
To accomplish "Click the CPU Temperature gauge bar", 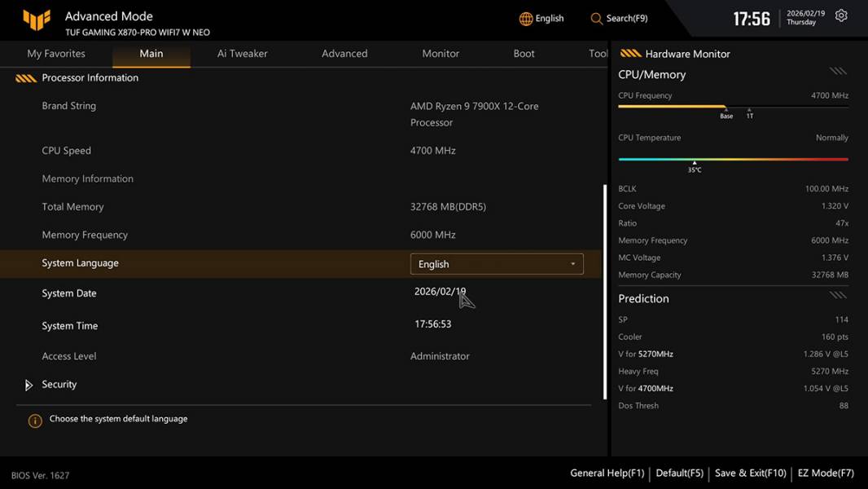I will pyautogui.click(x=733, y=159).
